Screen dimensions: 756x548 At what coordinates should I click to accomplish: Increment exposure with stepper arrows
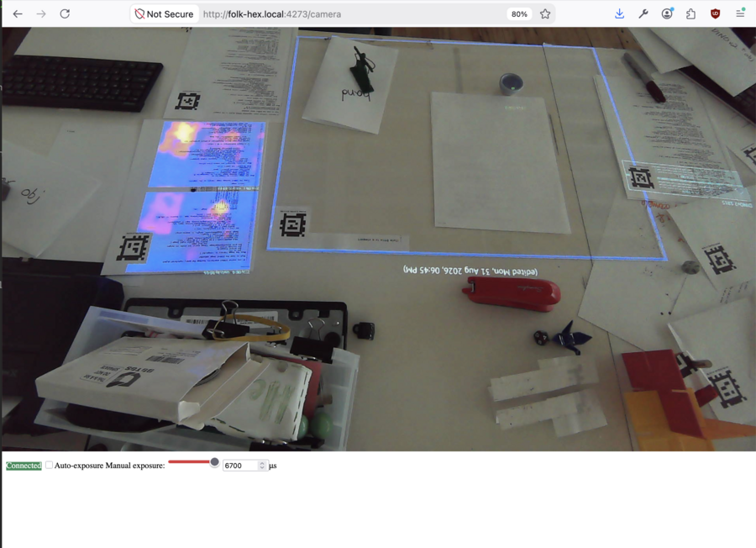point(262,463)
